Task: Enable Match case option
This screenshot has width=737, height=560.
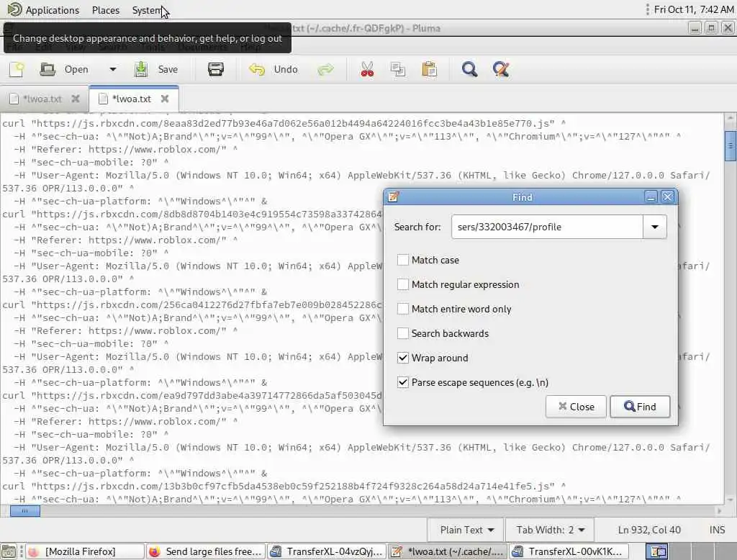Action: pyautogui.click(x=403, y=260)
